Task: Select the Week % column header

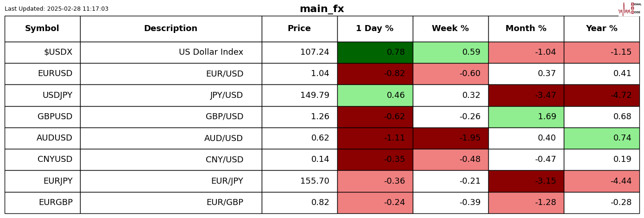Action: [x=450, y=29]
